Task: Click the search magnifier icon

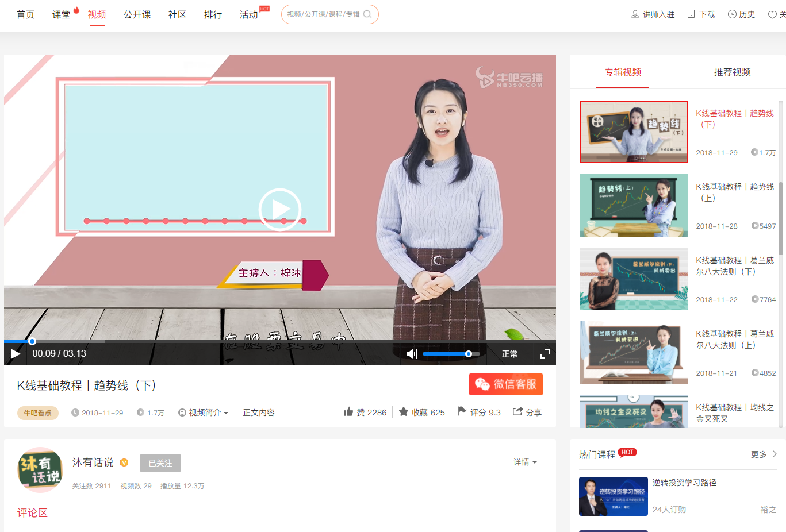Action: [367, 14]
